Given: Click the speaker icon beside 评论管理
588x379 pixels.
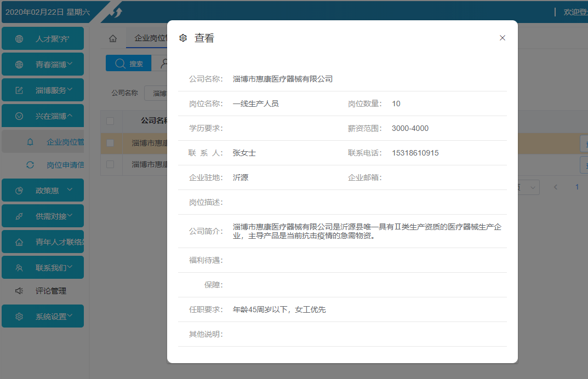Looking at the screenshot, I should tap(19, 291).
